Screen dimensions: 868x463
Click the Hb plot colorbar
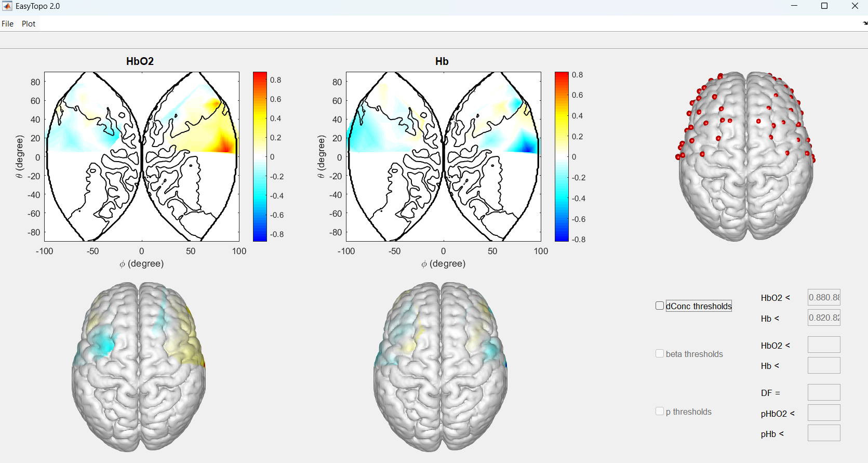point(562,156)
